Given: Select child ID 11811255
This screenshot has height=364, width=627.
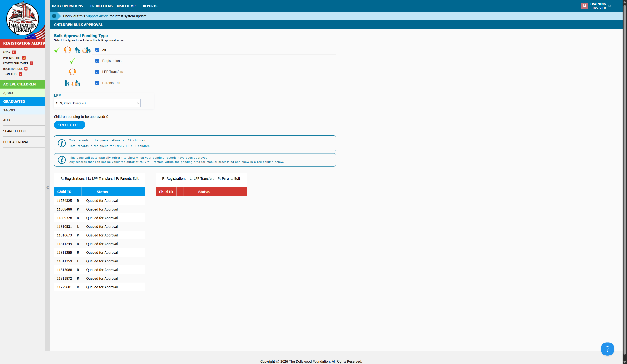Looking at the screenshot, I should pos(64,253).
